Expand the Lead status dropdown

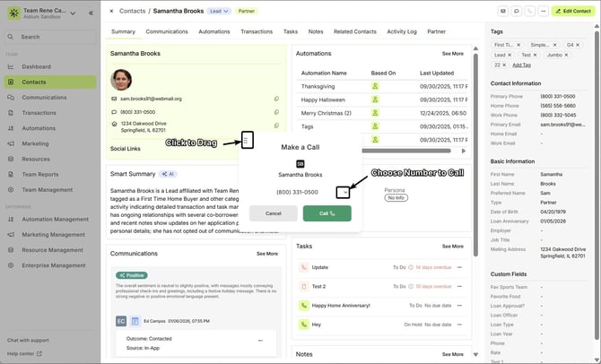click(221, 11)
